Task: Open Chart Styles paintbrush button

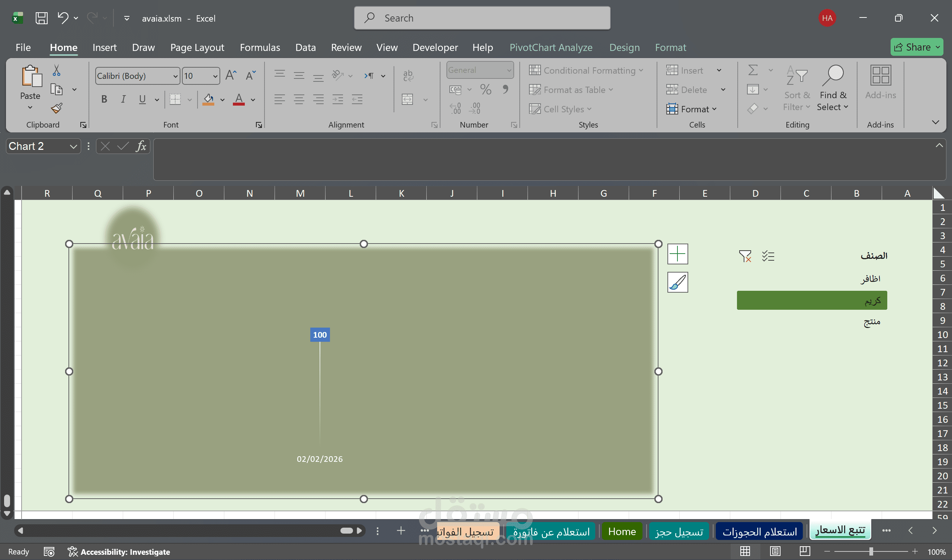Action: 677,282
